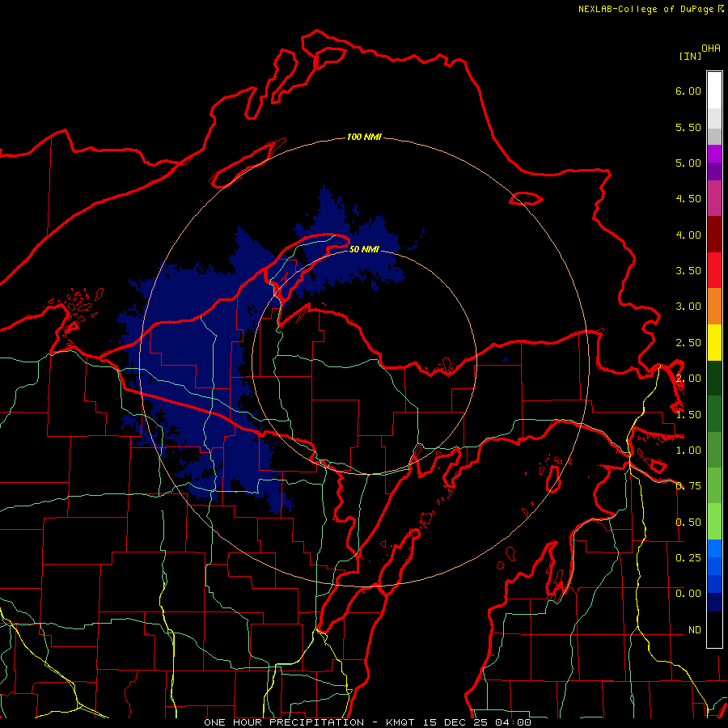Select the pink 4.50 color swatch
728x728 pixels.
[x=714, y=198]
